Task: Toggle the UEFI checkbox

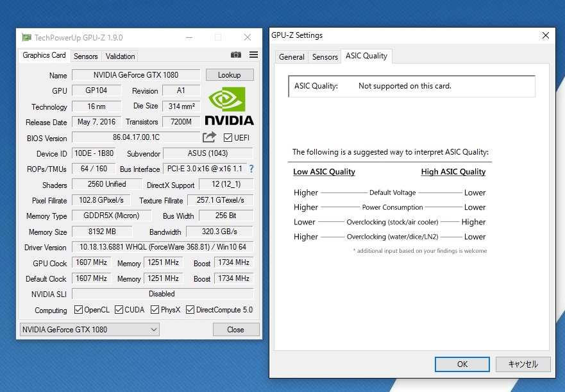Action: point(226,137)
